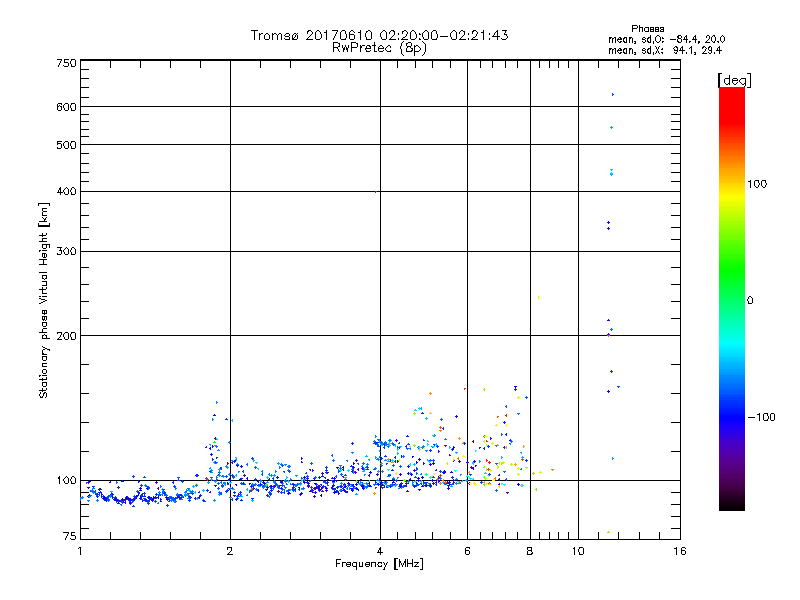Viewport: 800px width, 600px height.
Task: Click the plot title 'Tromsø 20170610 02:20:00-02:21:43'
Action: click(379, 35)
